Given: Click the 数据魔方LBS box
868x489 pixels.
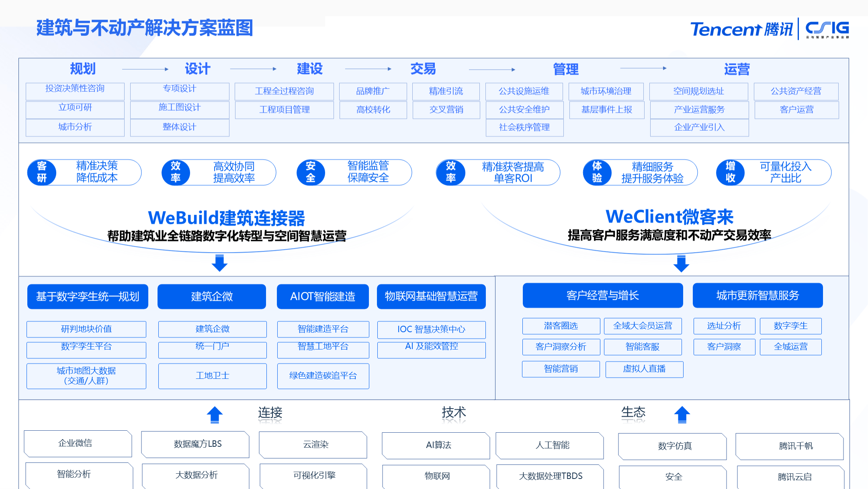Looking at the screenshot, I should (x=195, y=444).
